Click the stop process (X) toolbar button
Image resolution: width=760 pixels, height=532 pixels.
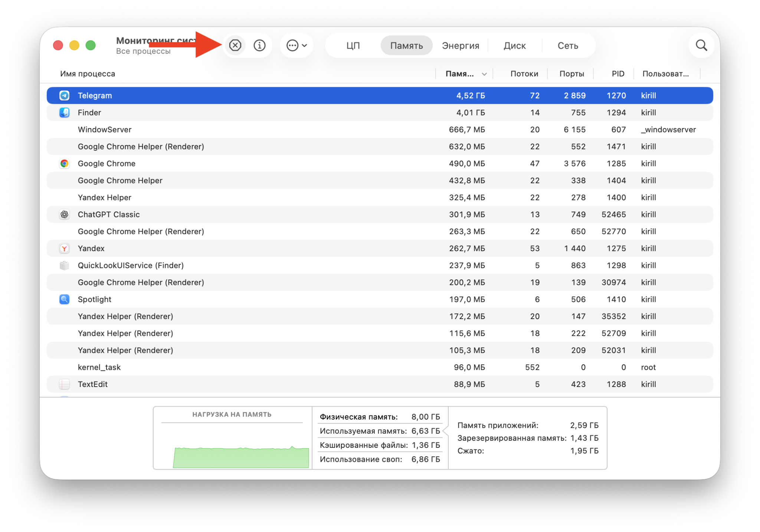click(x=235, y=45)
